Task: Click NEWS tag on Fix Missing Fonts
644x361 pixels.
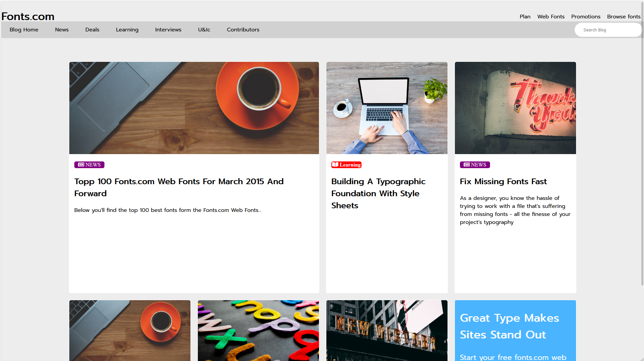Action: coord(475,165)
